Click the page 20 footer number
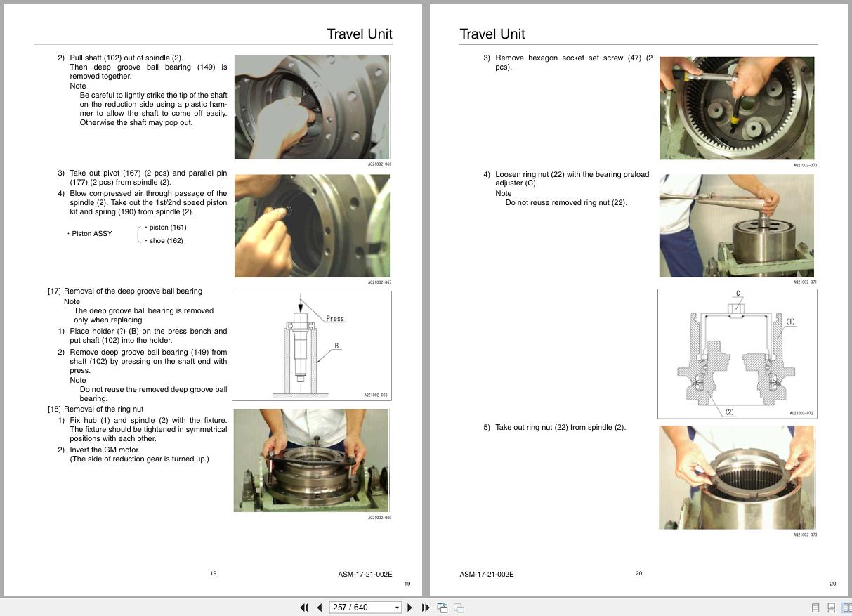This screenshot has height=616, width=852. (x=638, y=573)
